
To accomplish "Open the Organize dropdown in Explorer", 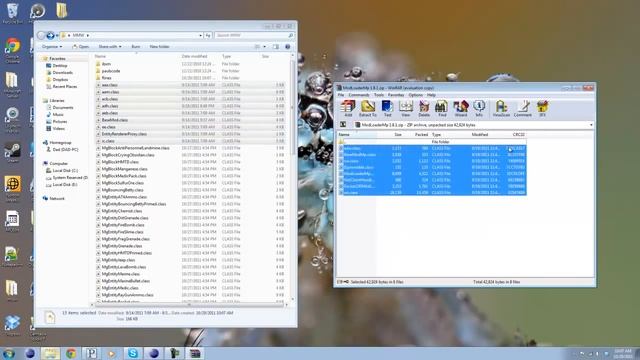I will point(52,47).
